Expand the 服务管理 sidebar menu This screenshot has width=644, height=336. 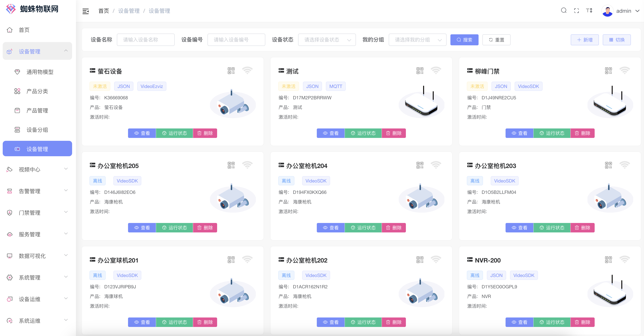(x=37, y=234)
